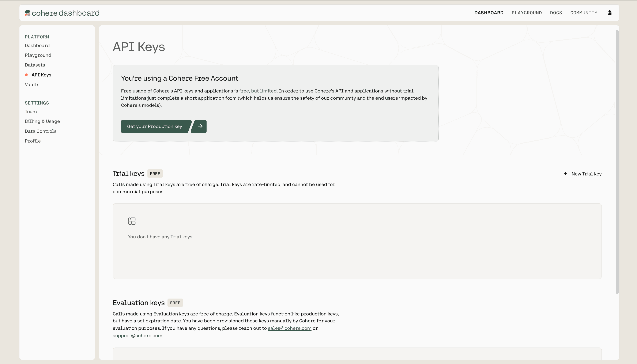Click the Evaluation keys section heading
This screenshot has width=637, height=364.
(x=139, y=303)
